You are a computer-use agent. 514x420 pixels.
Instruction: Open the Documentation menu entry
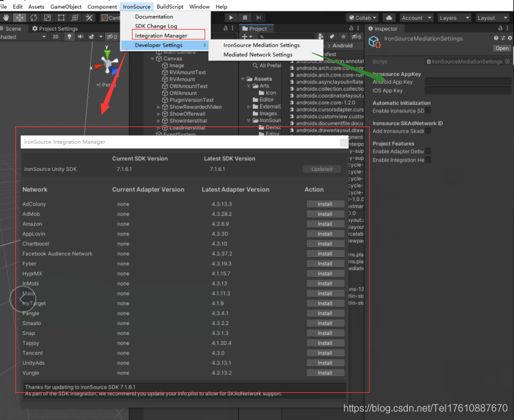tap(153, 17)
